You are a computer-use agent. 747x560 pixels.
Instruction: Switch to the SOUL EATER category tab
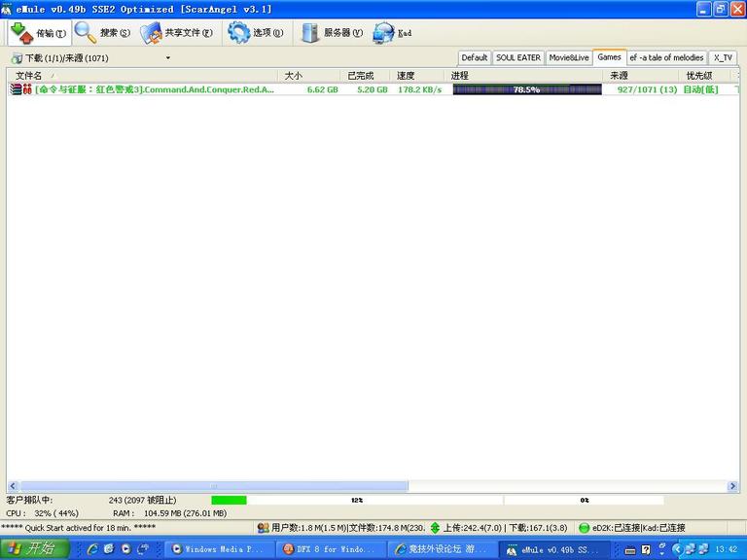coord(518,57)
